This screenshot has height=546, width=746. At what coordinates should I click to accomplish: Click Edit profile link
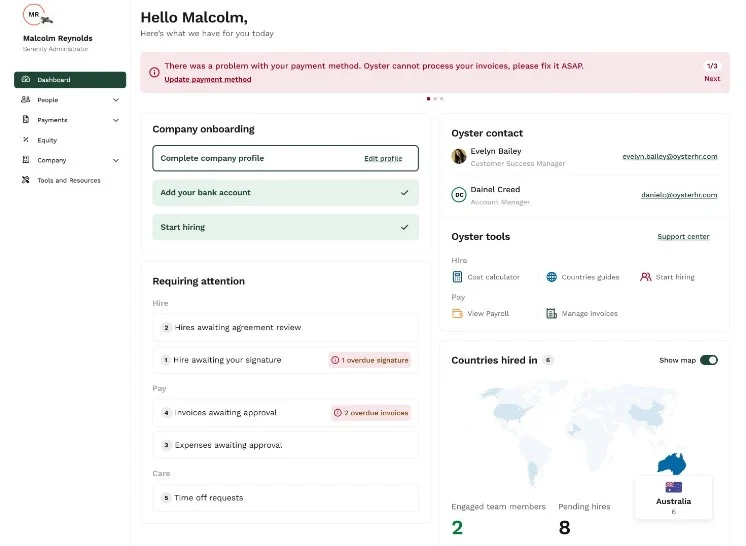383,158
